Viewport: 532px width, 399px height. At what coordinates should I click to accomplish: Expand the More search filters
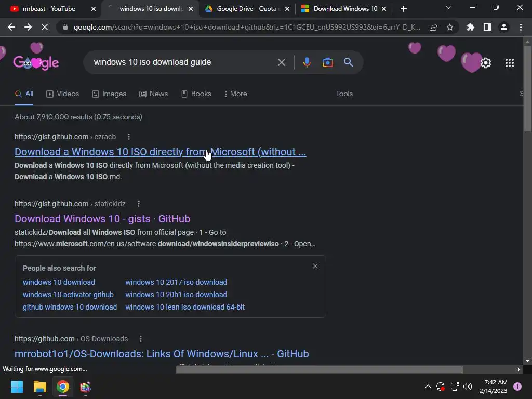click(235, 94)
